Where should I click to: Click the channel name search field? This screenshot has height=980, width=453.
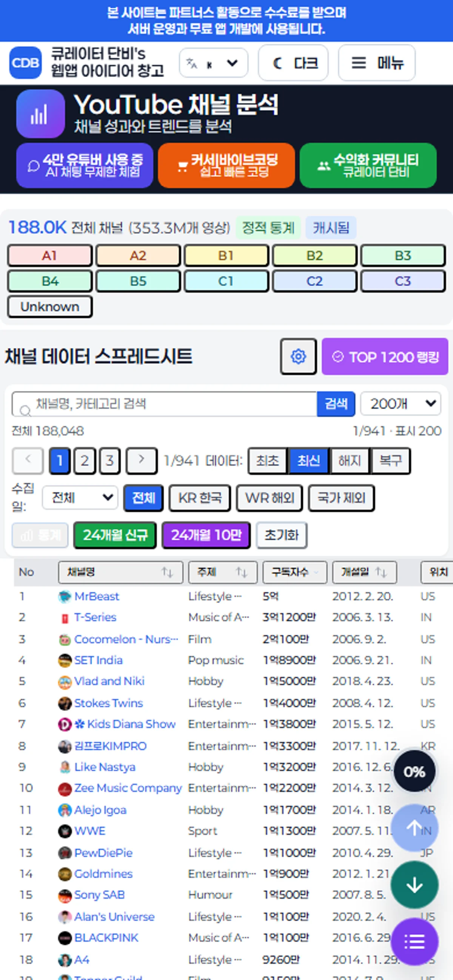pyautogui.click(x=165, y=404)
